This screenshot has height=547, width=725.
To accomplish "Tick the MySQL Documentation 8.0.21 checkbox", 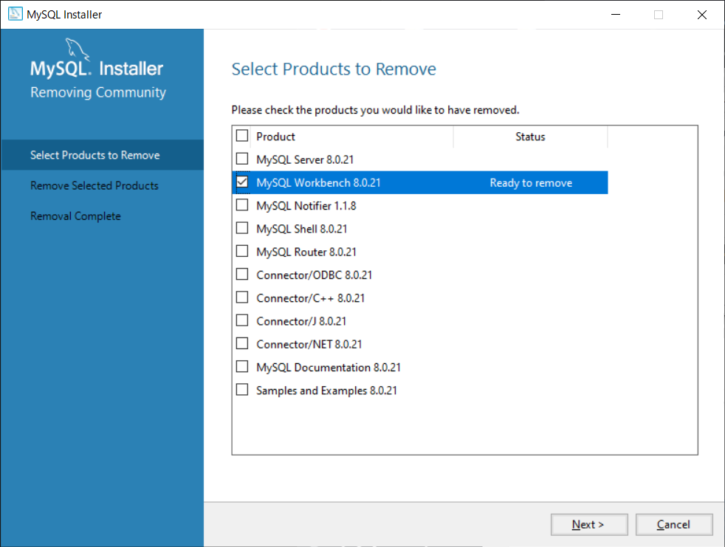I will click(242, 367).
